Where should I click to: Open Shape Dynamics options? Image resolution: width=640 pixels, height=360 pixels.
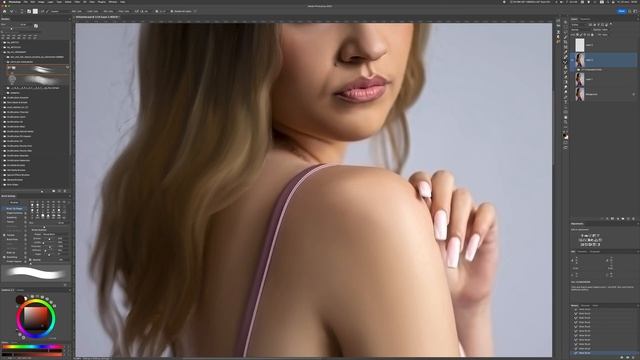14,213
